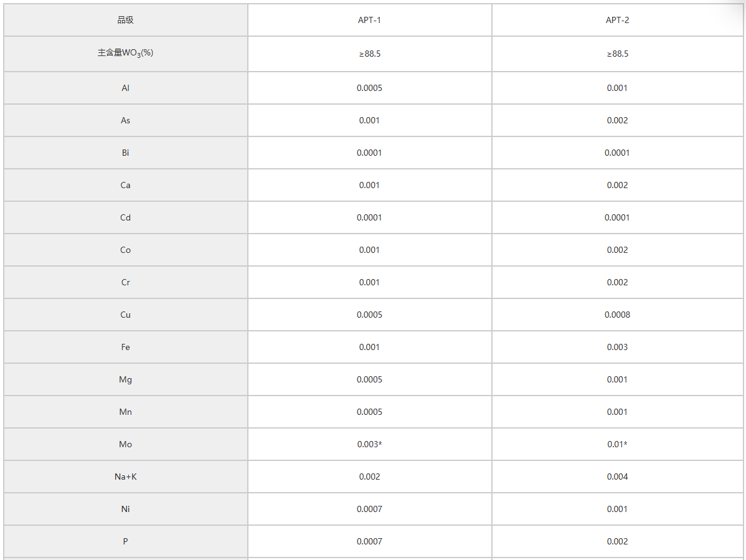This screenshot has height=560, width=746.
Task: Select the 0.0007 Ni value under APT-1
Action: (370, 509)
